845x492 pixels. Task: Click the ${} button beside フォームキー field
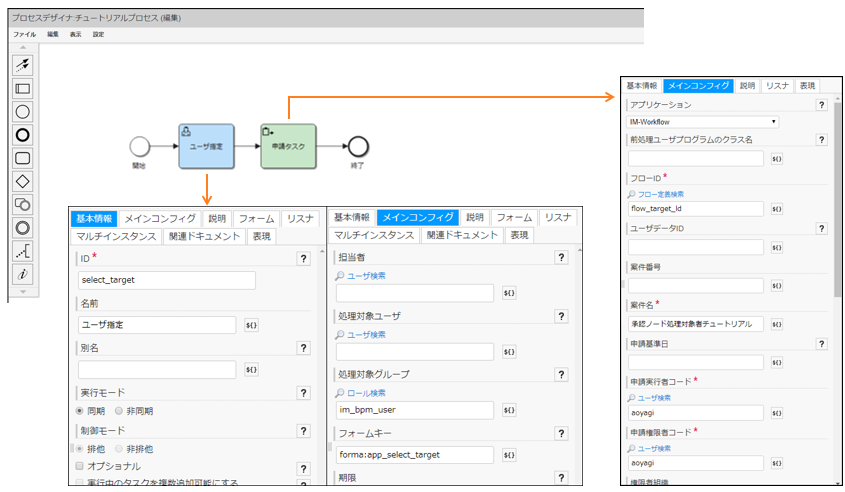coord(509,455)
